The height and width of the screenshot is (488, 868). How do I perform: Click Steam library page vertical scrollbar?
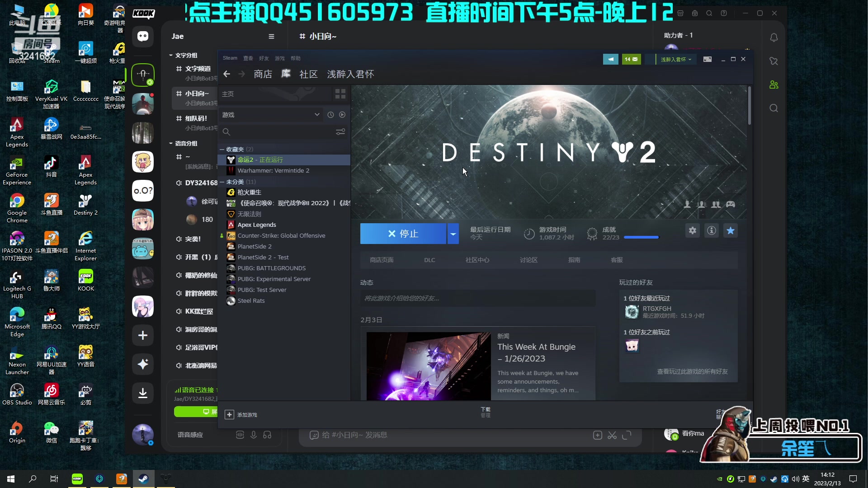coord(749,106)
